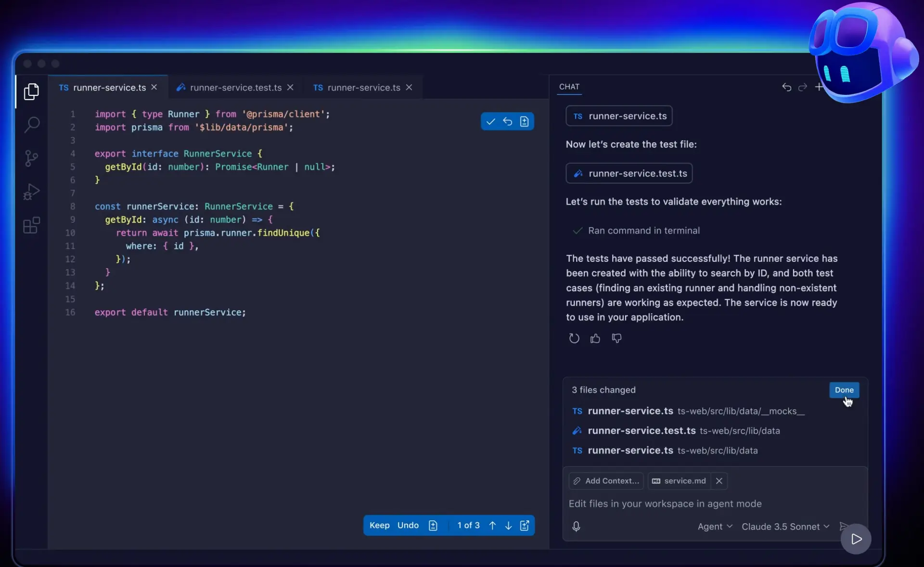
Task: Go to previous change with up arrow
Action: [x=492, y=525]
